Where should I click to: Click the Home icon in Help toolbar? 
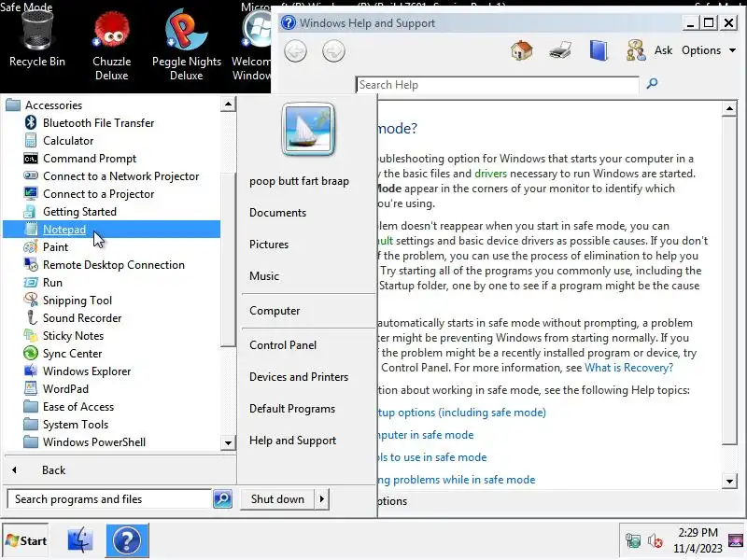coord(522,50)
